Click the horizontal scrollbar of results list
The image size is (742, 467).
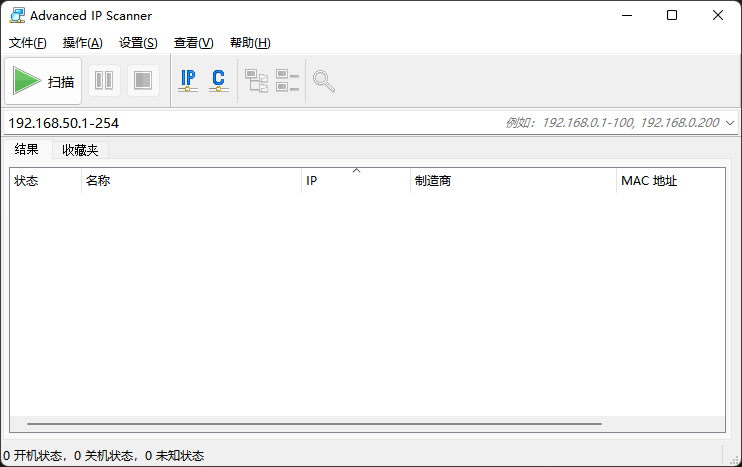click(314, 424)
